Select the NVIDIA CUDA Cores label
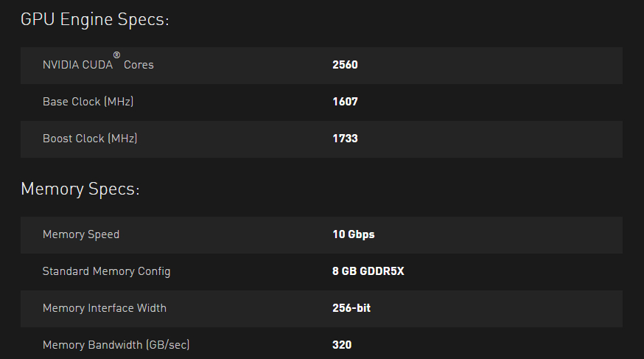The width and height of the screenshot is (644, 359). click(98, 62)
